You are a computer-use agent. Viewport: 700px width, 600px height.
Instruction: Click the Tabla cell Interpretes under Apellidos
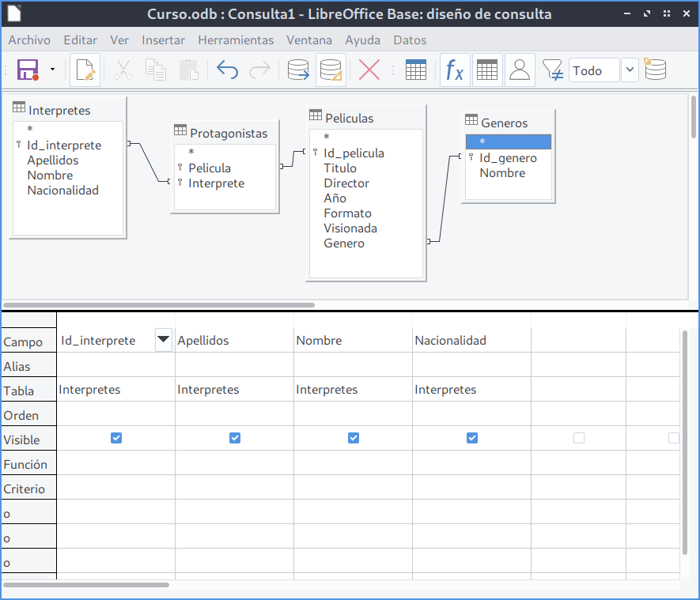point(234,390)
